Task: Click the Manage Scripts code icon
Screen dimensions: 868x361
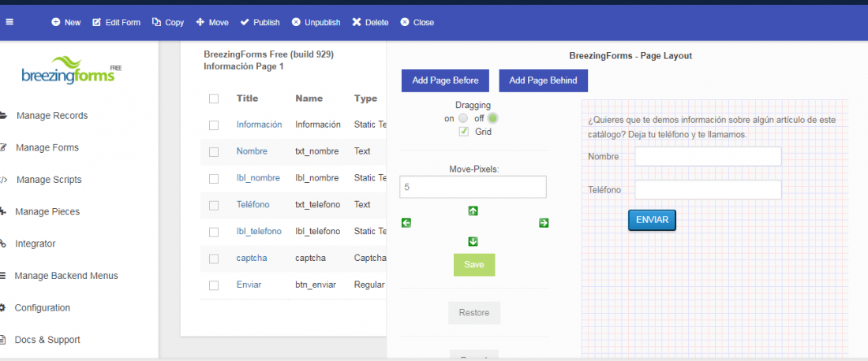Action: click(3, 180)
